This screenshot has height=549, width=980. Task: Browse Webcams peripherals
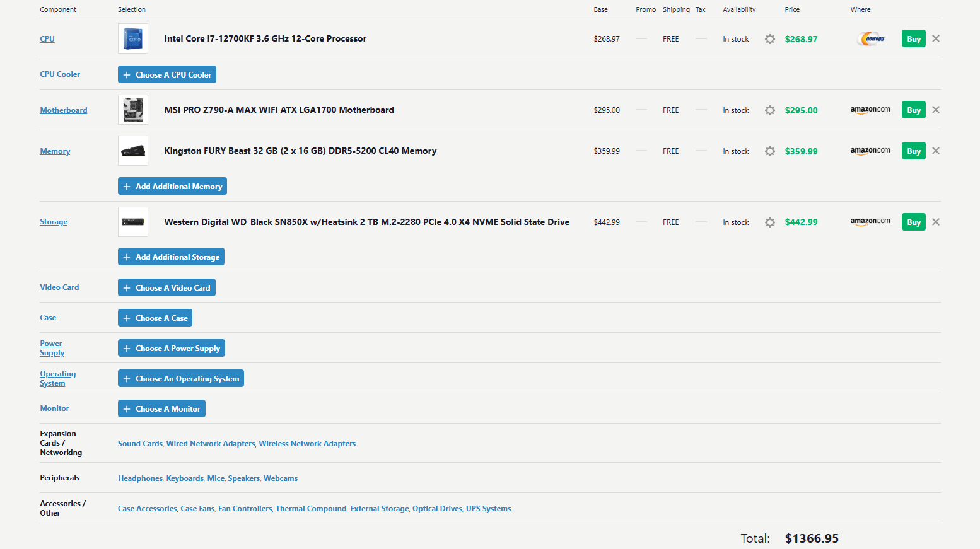(x=281, y=478)
